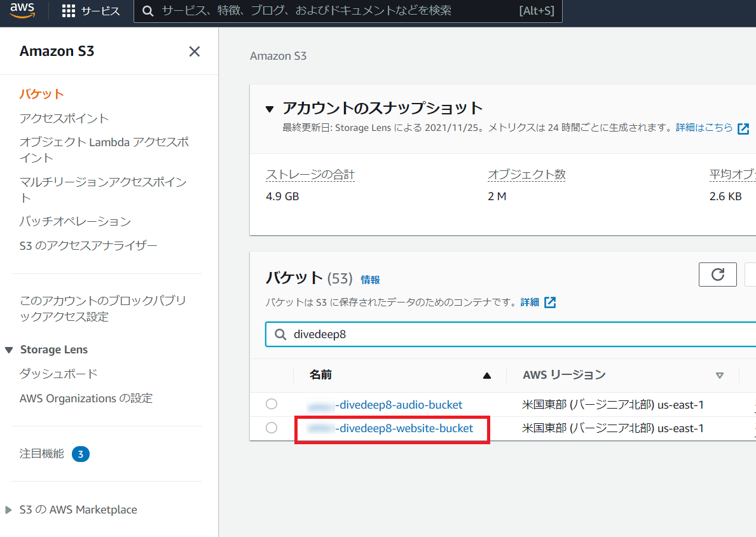Open バケット in the sidebar
The width and height of the screenshot is (756, 537).
pos(41,94)
